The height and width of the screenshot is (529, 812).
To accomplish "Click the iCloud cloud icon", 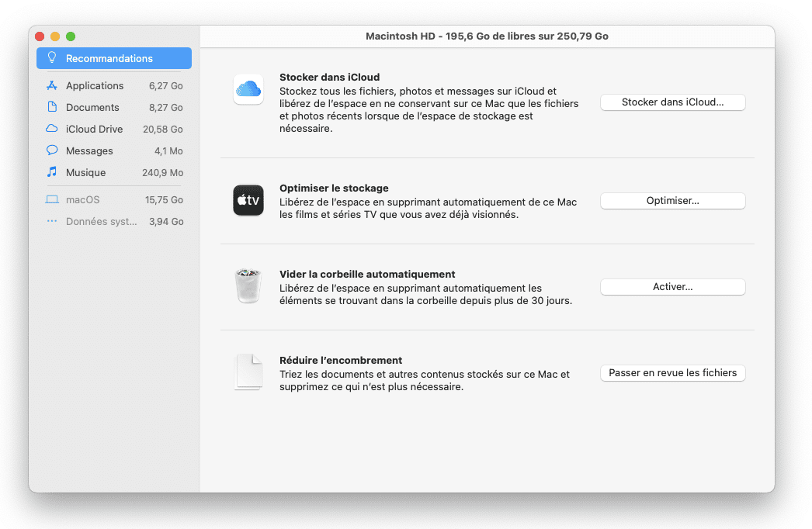I will [x=248, y=89].
